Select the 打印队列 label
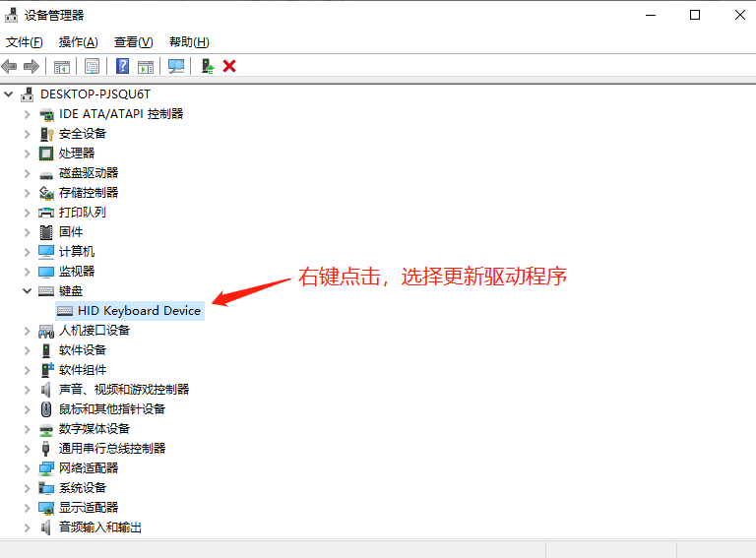 pyautogui.click(x=83, y=213)
